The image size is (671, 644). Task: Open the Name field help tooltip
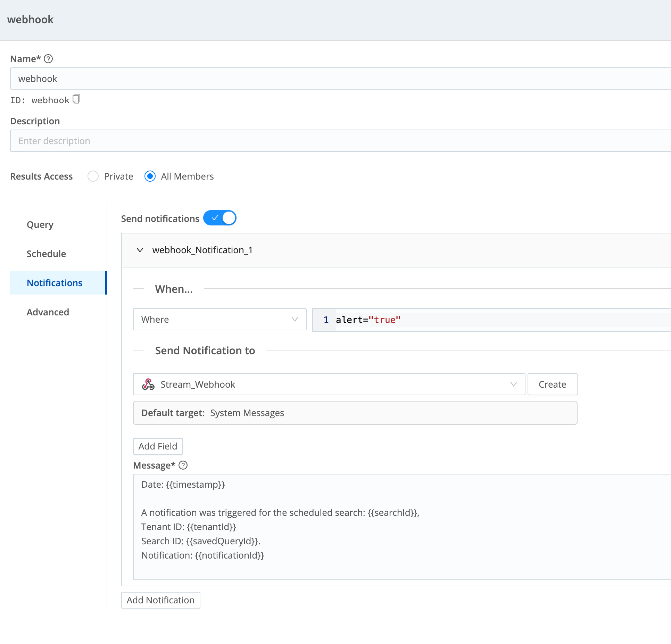tap(48, 59)
